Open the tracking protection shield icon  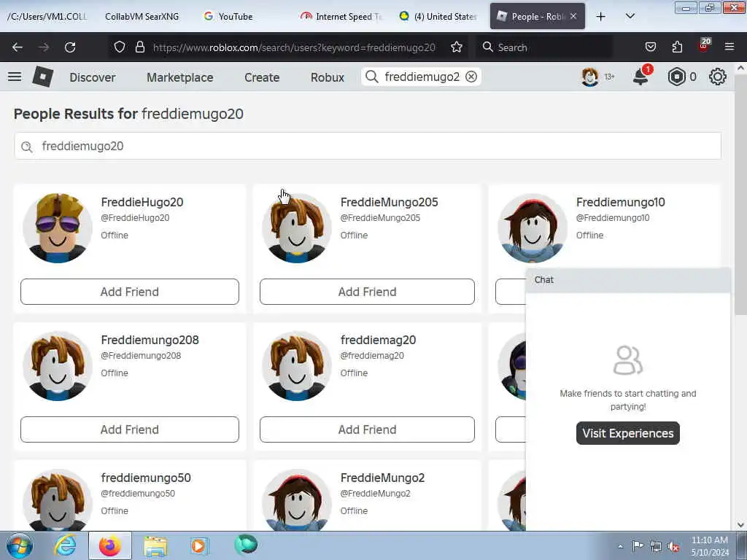point(120,47)
